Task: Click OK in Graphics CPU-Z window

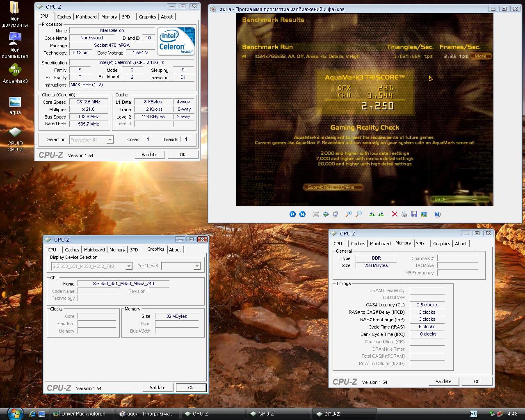Action: coord(191,388)
